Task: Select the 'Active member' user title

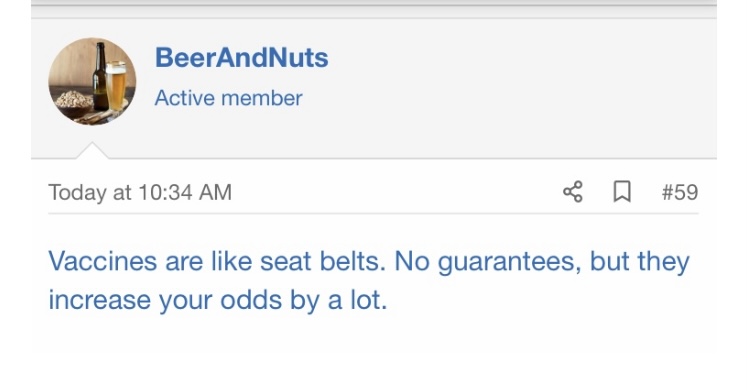Action: coord(228,98)
